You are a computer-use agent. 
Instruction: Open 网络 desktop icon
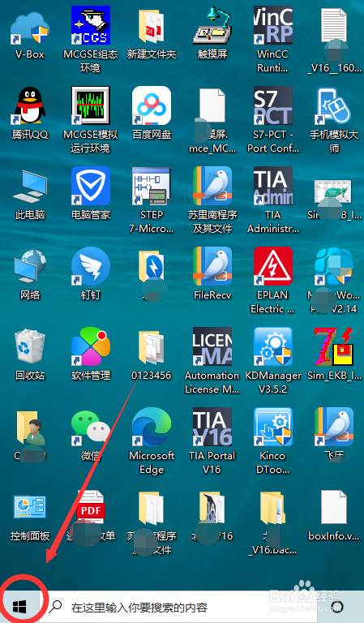tap(29, 266)
